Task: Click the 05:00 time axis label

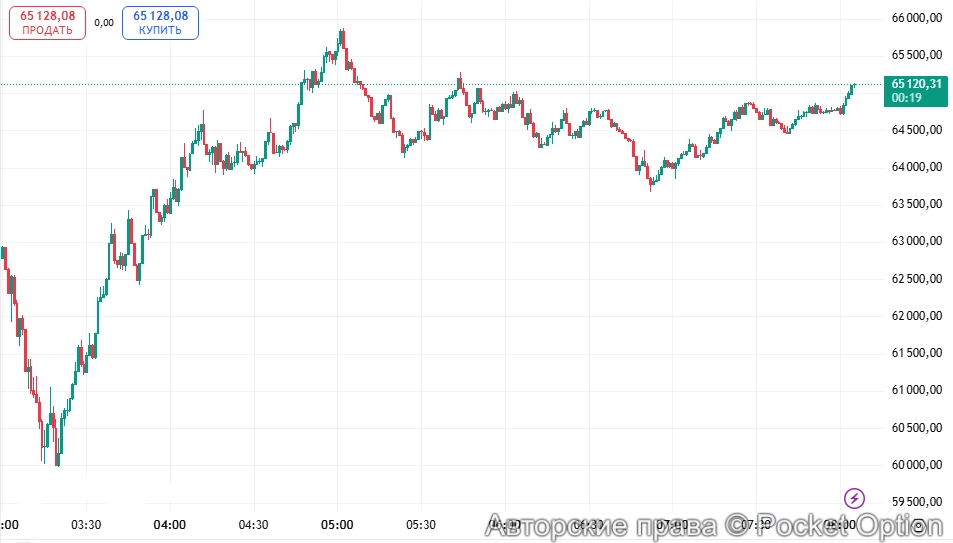Action: 337,524
